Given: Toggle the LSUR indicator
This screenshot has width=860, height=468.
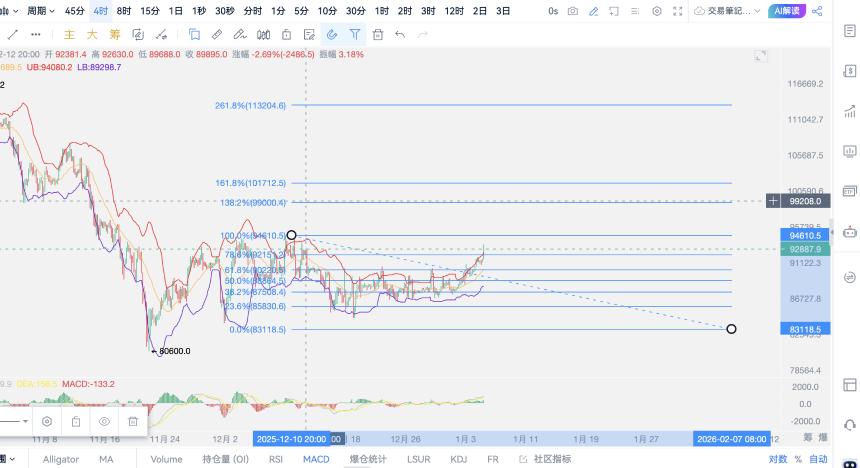Looking at the screenshot, I should pos(418,459).
